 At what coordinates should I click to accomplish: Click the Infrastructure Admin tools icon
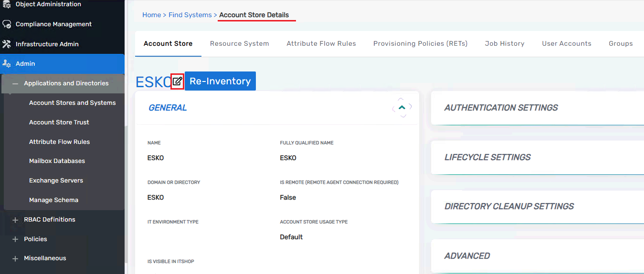7,44
